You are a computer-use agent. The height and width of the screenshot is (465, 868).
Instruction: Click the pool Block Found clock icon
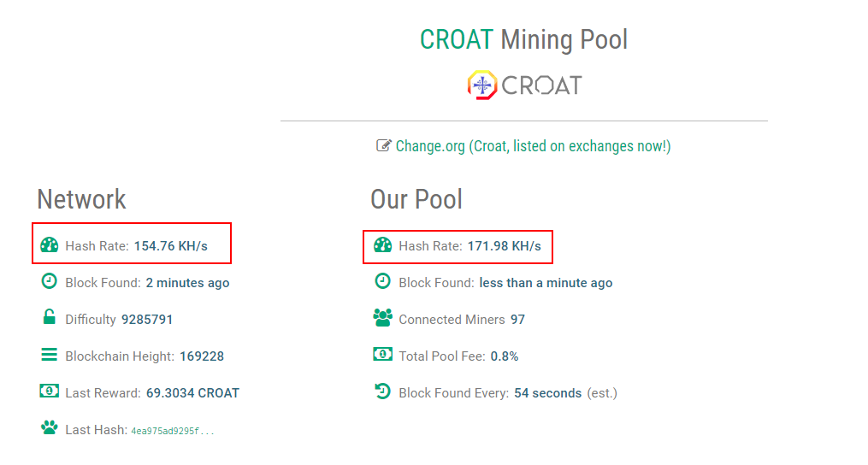click(382, 281)
